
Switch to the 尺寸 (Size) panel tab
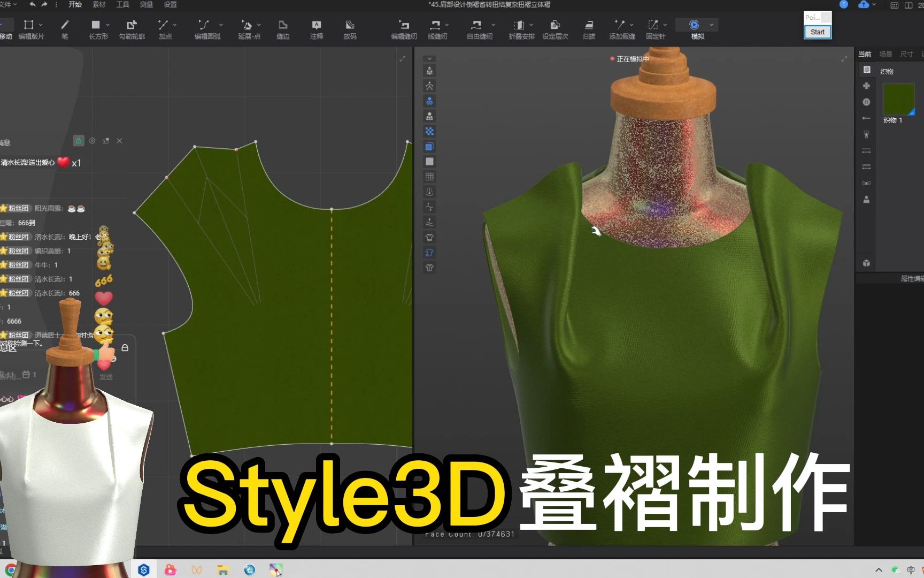(x=907, y=54)
